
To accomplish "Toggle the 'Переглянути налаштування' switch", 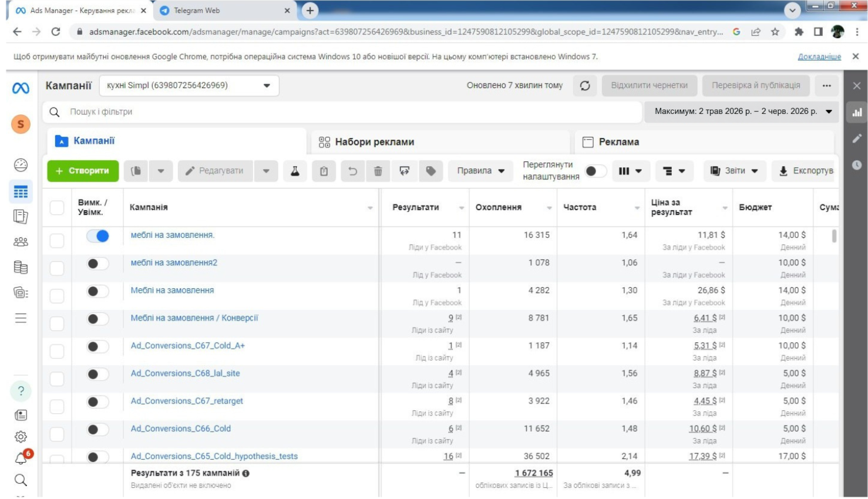I will 596,171.
